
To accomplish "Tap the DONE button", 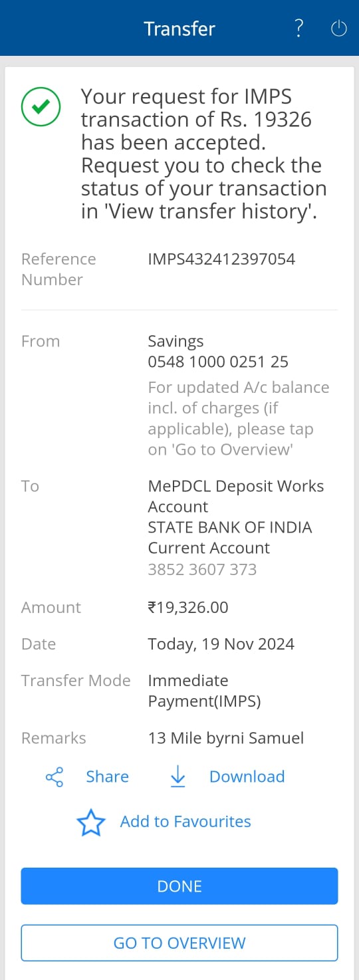I will click(x=179, y=886).
